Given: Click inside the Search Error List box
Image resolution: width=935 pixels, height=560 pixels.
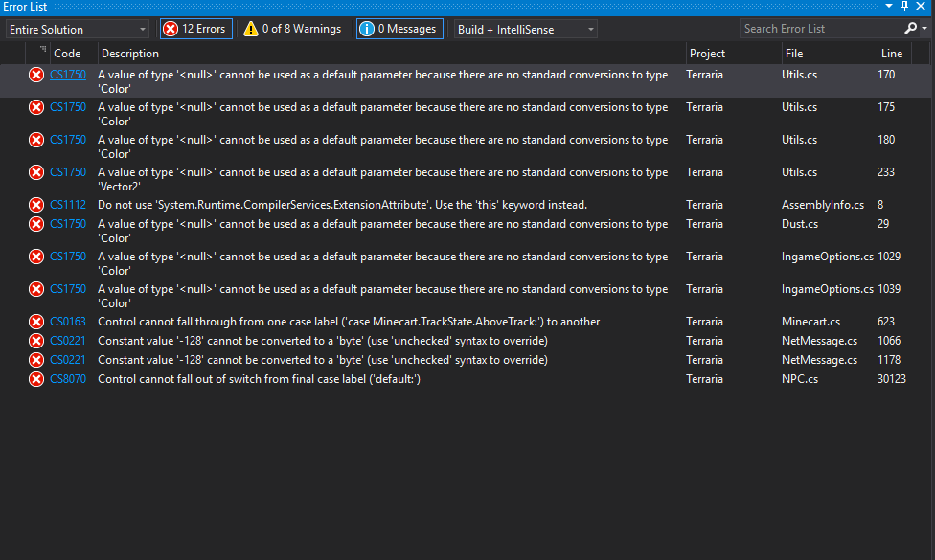Looking at the screenshot, I should [819, 29].
